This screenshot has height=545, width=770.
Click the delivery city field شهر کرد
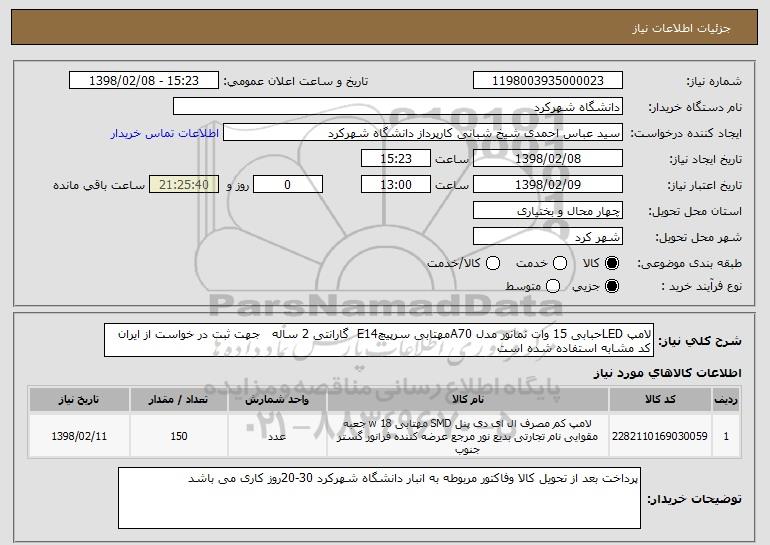click(x=548, y=237)
